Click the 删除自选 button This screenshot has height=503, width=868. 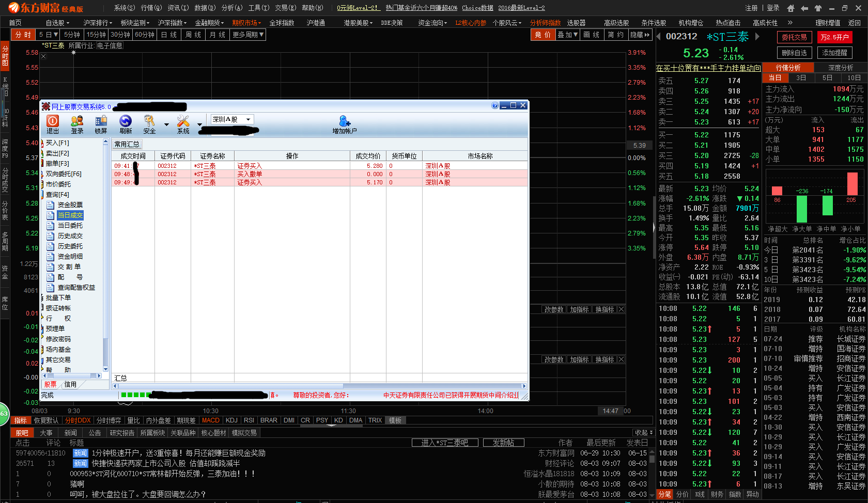point(794,53)
